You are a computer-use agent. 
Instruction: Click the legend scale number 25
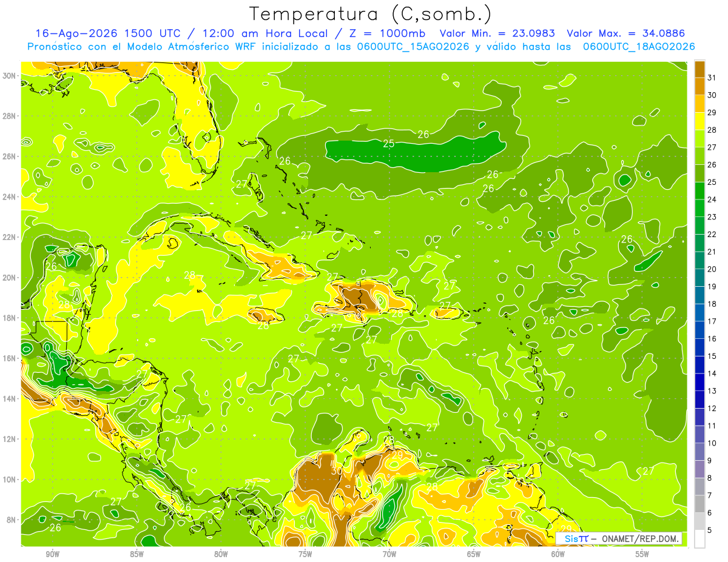tap(712, 182)
